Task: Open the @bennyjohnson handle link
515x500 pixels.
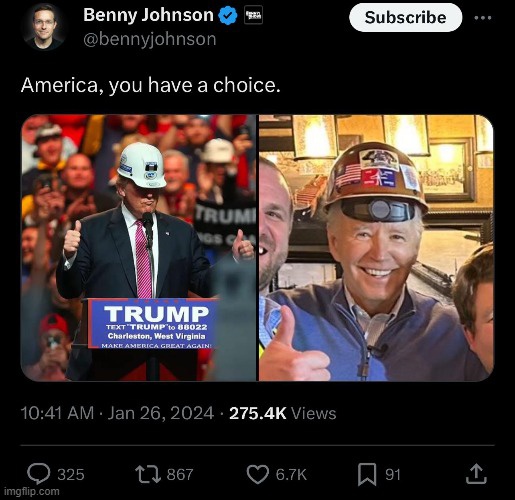Action: pos(150,40)
